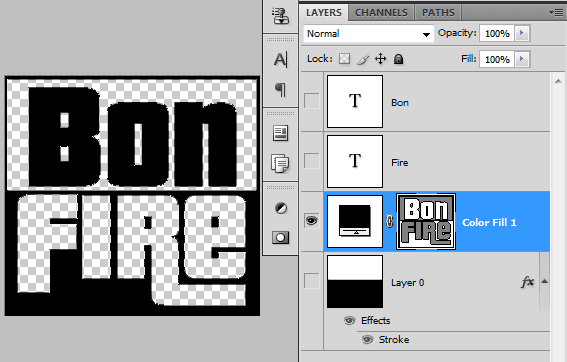Open the Adjustments panel icon
Image resolution: width=567 pixels, height=362 pixels.
(281, 208)
